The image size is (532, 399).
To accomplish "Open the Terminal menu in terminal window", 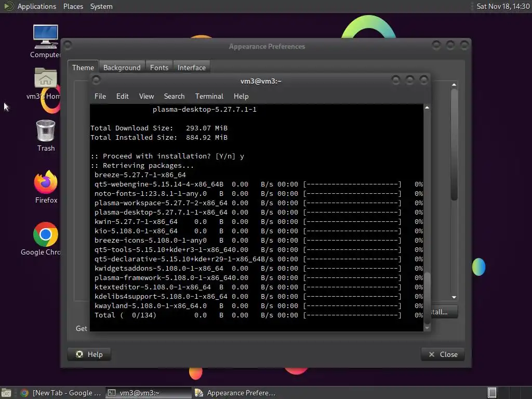I will point(209,96).
